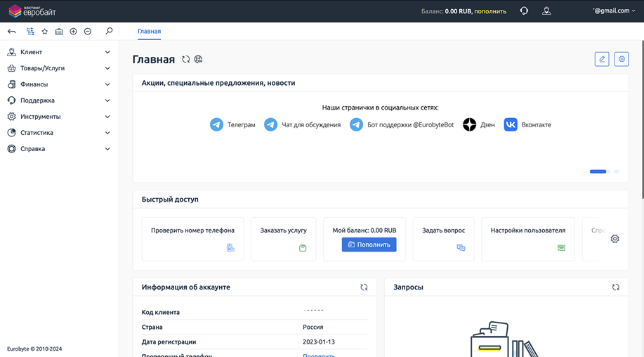644x357 pixels.
Task: Open the Настройки пользователя card
Action: point(527,239)
